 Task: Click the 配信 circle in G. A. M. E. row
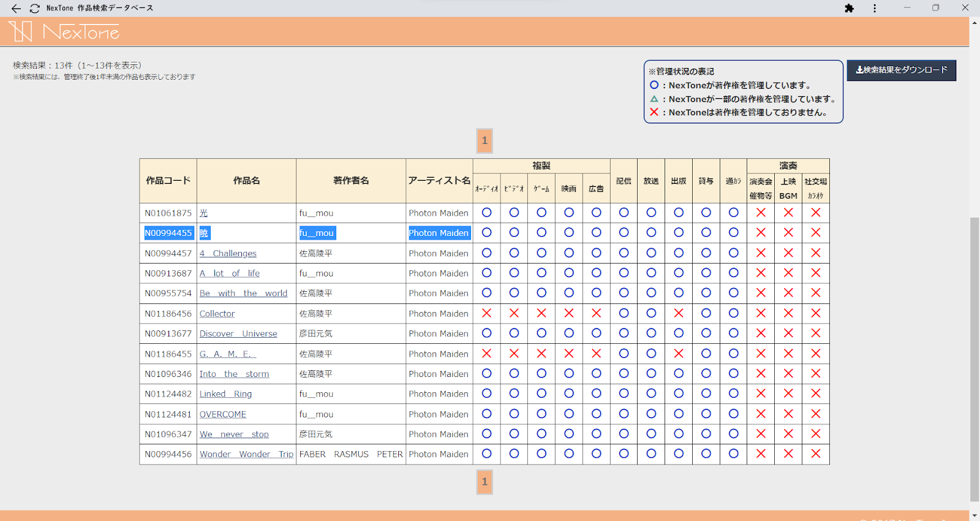[x=624, y=354]
